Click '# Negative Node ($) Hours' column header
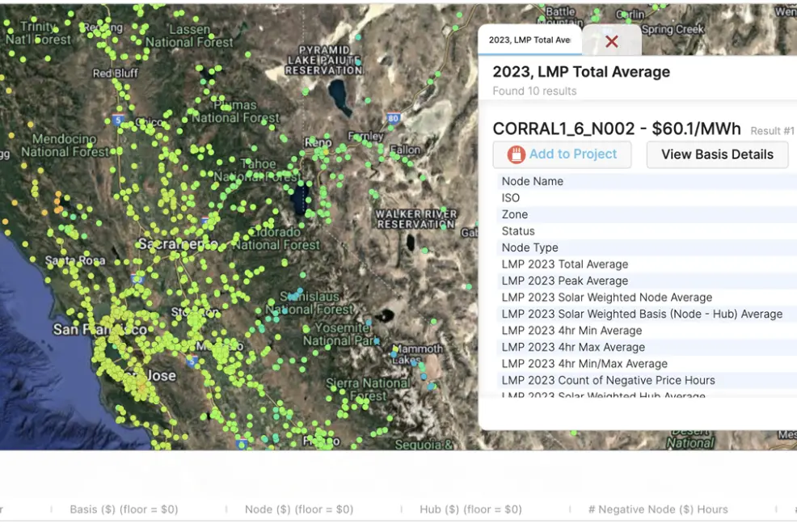Image resolution: width=797 pixels, height=532 pixels. (x=658, y=509)
